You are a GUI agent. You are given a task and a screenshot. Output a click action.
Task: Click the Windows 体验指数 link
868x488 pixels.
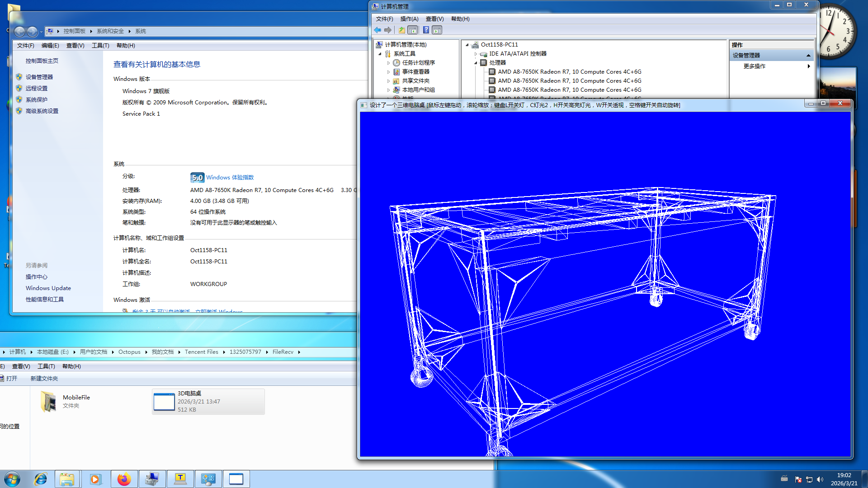click(230, 178)
